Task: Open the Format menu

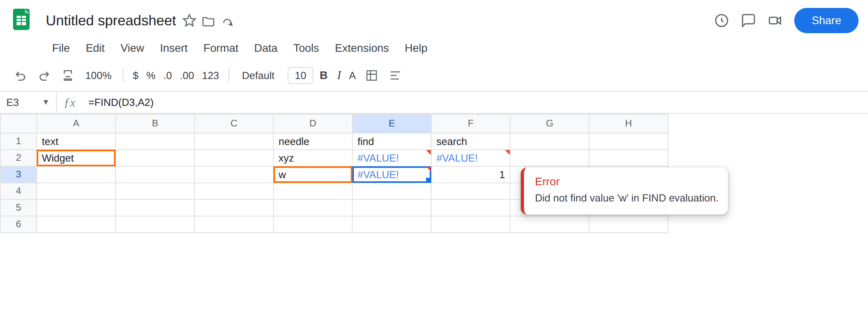Action: pos(221,48)
